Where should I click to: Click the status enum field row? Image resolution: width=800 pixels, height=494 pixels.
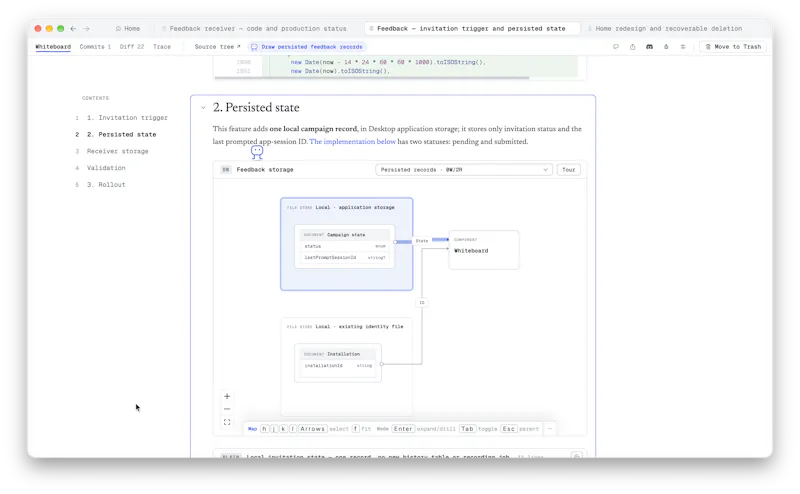pyautogui.click(x=345, y=246)
